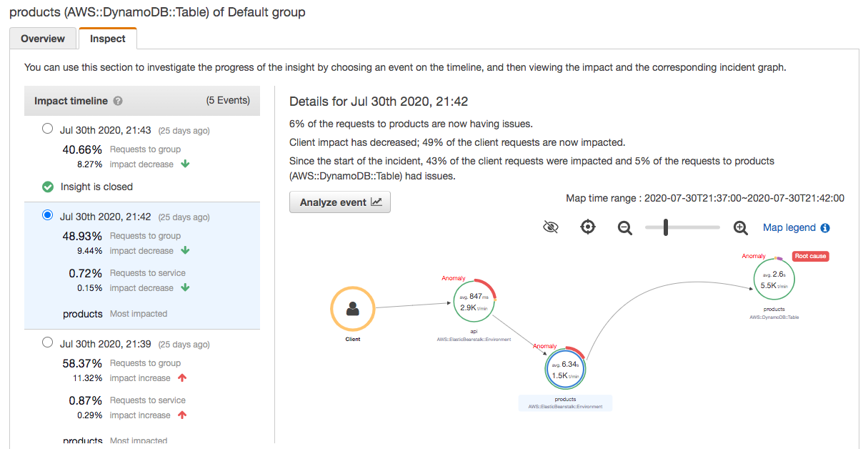The width and height of the screenshot is (868, 449).
Task: Select the Jul 30th 21:43 event radio
Action: [47, 128]
